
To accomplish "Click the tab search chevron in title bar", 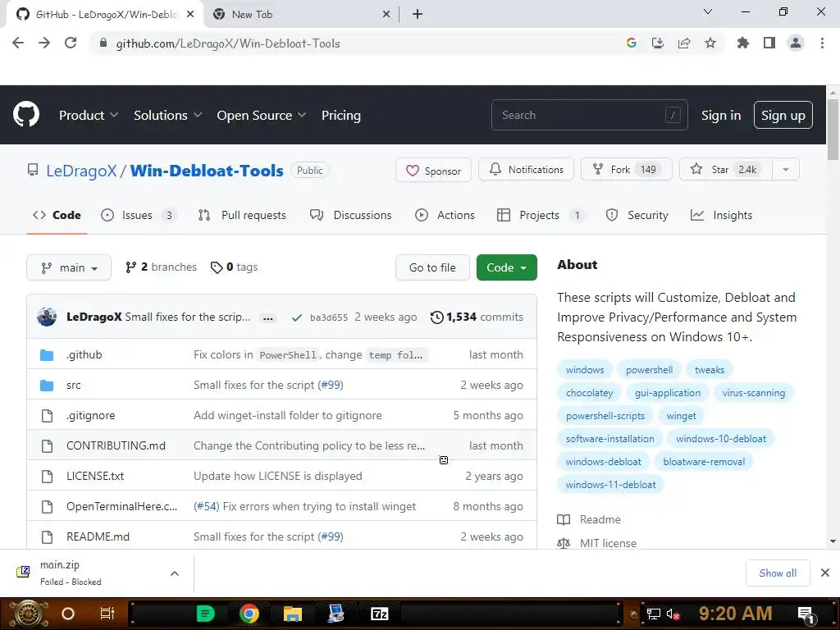I will 708,11.
